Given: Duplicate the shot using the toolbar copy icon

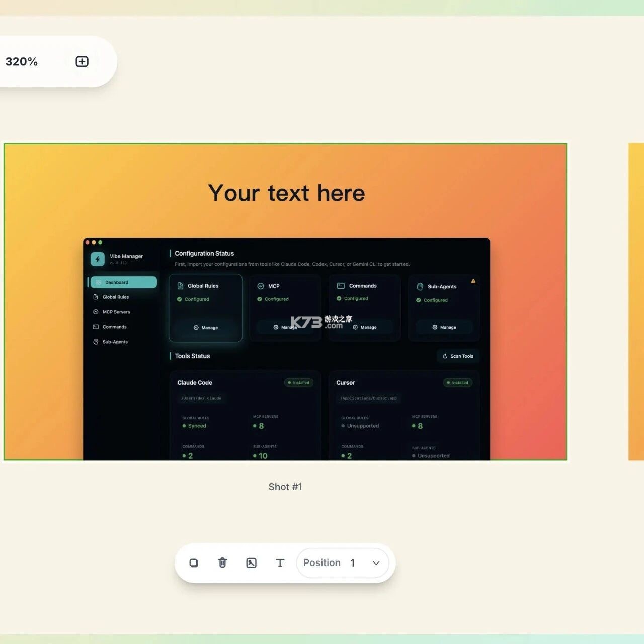Looking at the screenshot, I should pyautogui.click(x=194, y=562).
